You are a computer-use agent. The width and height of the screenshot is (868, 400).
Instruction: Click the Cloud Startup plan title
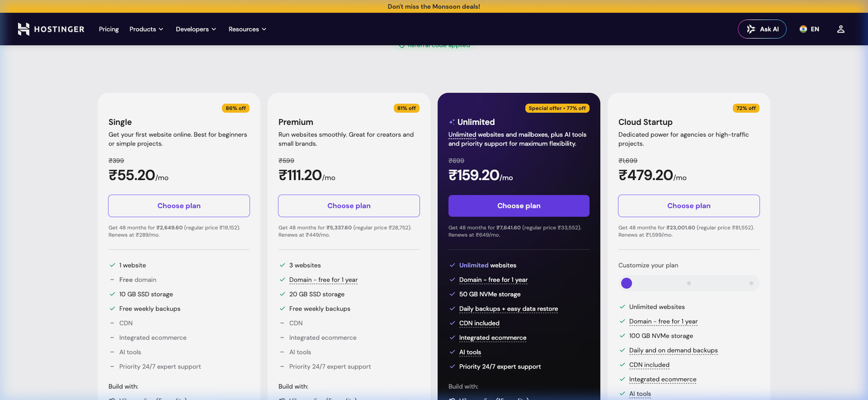[646, 122]
